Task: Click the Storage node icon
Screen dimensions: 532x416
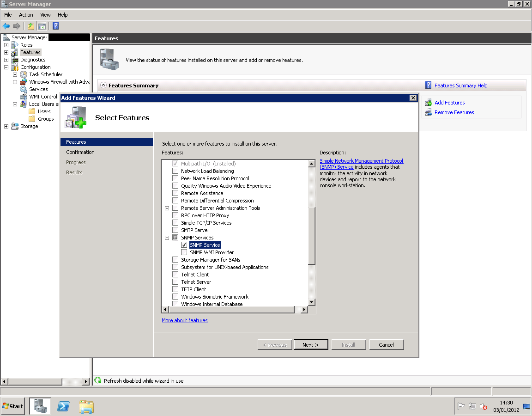Action: coord(15,126)
